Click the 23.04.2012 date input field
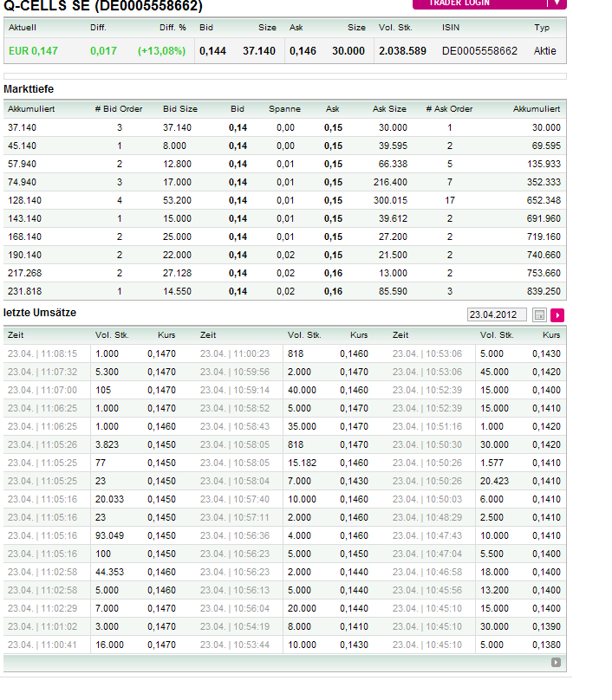The height and width of the screenshot is (700, 612). coord(497,314)
